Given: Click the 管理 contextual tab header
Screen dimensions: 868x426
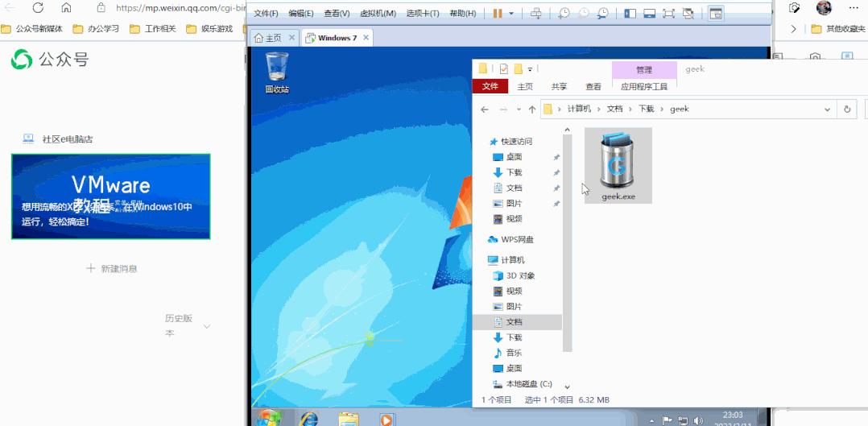Looking at the screenshot, I should [x=644, y=70].
